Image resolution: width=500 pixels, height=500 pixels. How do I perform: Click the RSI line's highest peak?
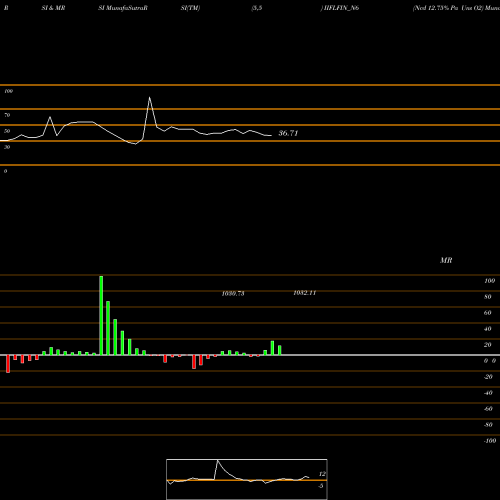click(x=149, y=98)
